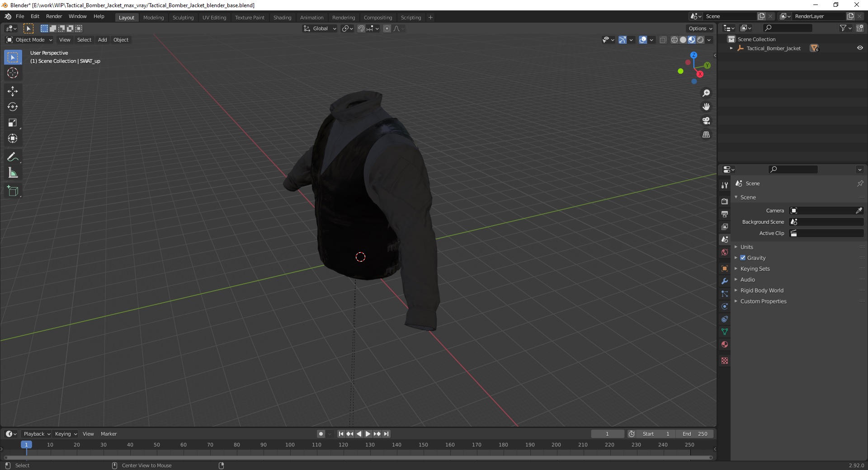Image resolution: width=868 pixels, height=470 pixels.
Task: Open the Object Mode dropdown
Action: [29, 40]
